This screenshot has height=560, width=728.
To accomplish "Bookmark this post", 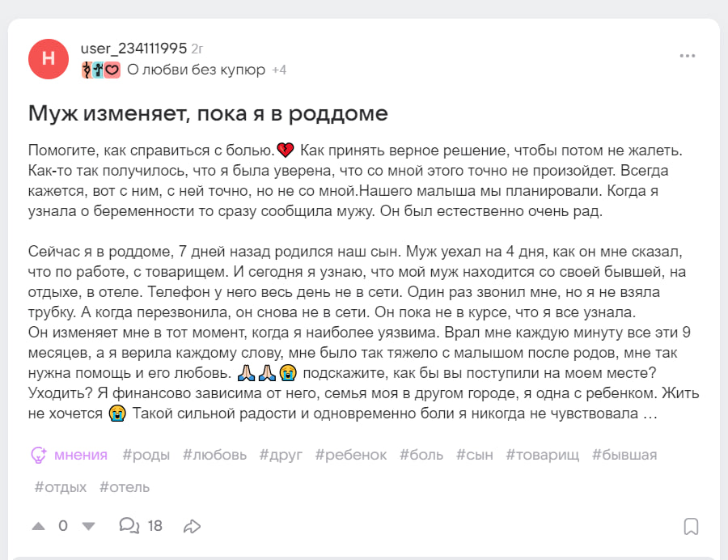I will 691,526.
